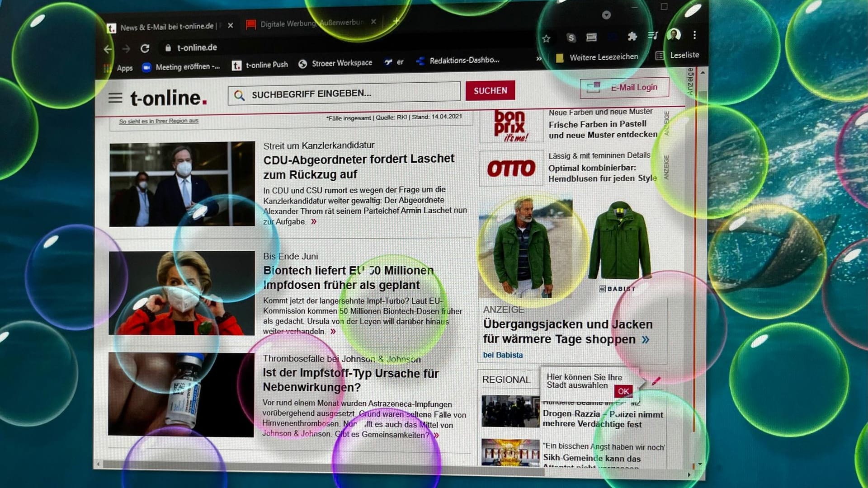Image resolution: width=868 pixels, height=488 pixels.
Task: Click the vaccine vial article photo
Action: click(181, 394)
